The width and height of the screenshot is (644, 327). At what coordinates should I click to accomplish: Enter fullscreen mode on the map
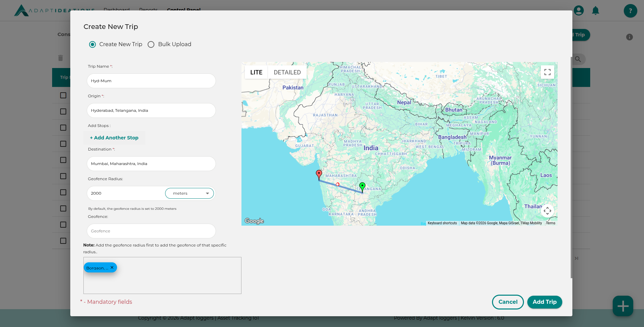click(x=547, y=72)
